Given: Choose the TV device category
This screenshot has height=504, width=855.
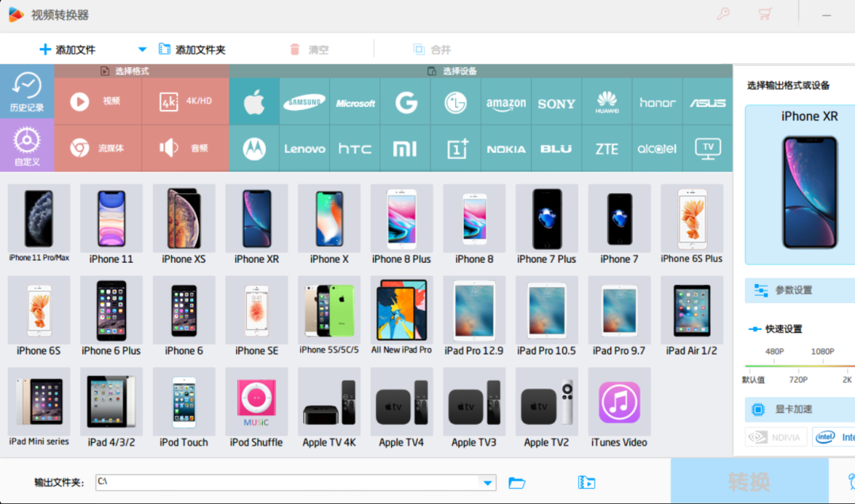Looking at the screenshot, I should pos(707,148).
